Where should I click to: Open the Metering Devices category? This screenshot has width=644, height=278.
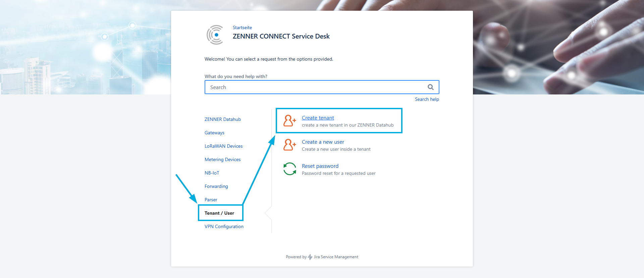click(222, 159)
